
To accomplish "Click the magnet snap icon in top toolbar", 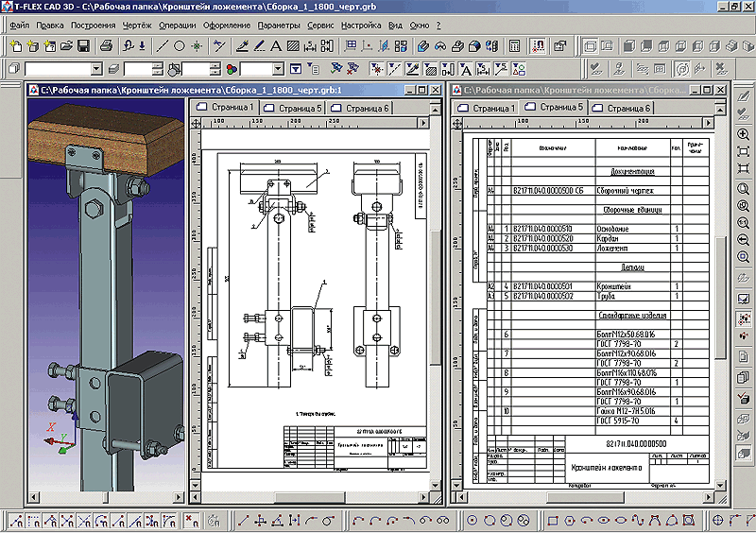I will click(538, 46).
